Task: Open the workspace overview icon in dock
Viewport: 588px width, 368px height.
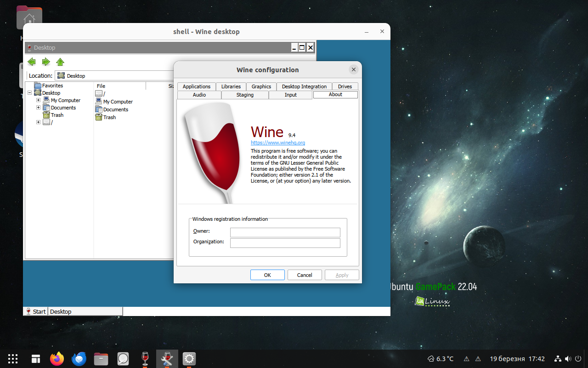Action: 35,359
